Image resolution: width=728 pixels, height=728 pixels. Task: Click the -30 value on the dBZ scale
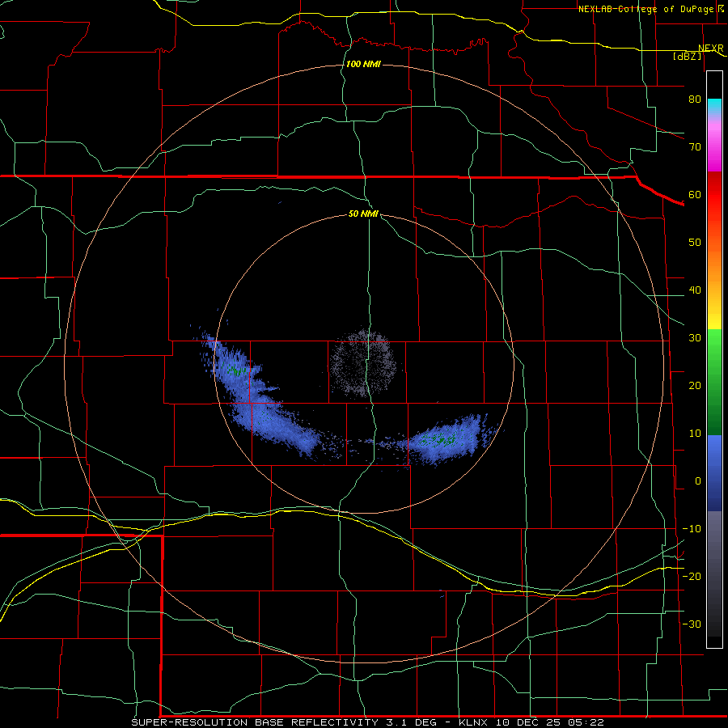click(692, 624)
